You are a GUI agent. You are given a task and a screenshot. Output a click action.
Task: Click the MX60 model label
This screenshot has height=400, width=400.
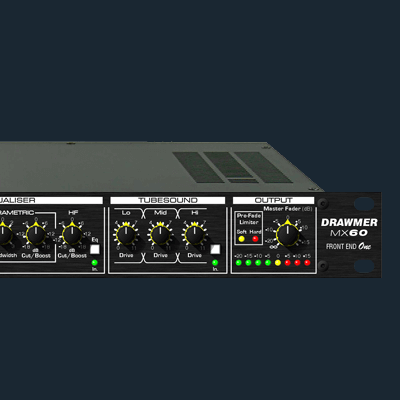click(349, 233)
